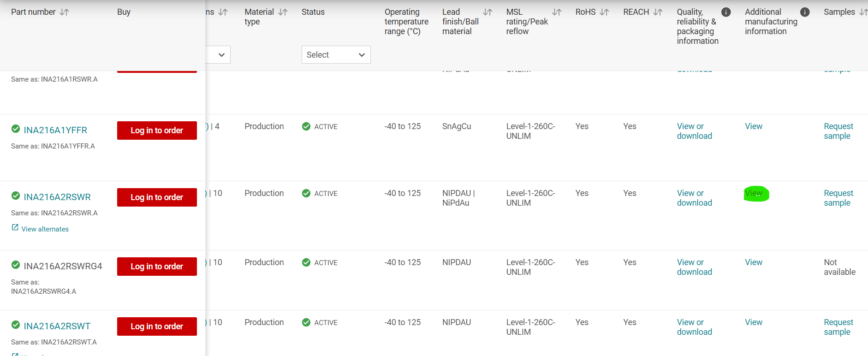This screenshot has width=868, height=356.
Task: Click green check icon next to INA216A2RSWR
Action: [x=16, y=196]
